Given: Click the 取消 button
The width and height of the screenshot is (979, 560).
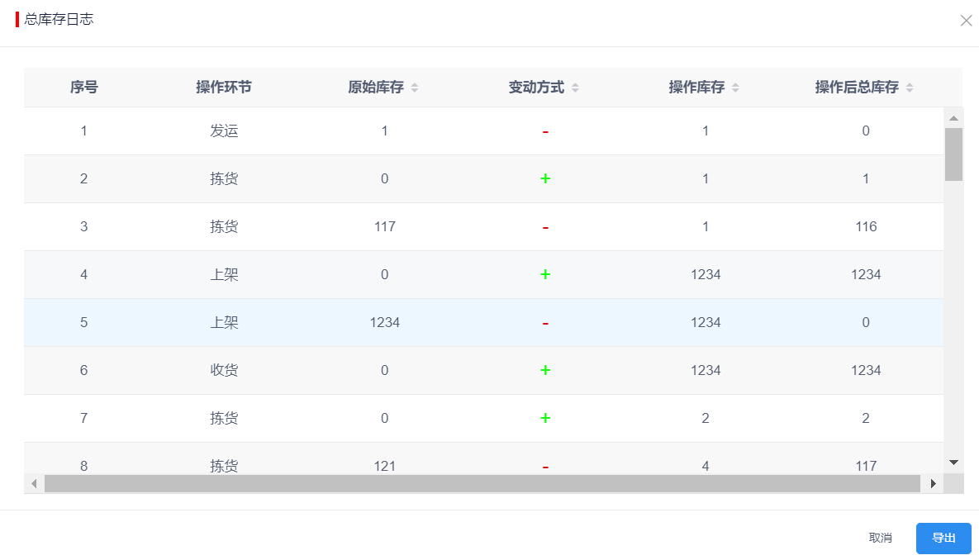Looking at the screenshot, I should [881, 539].
